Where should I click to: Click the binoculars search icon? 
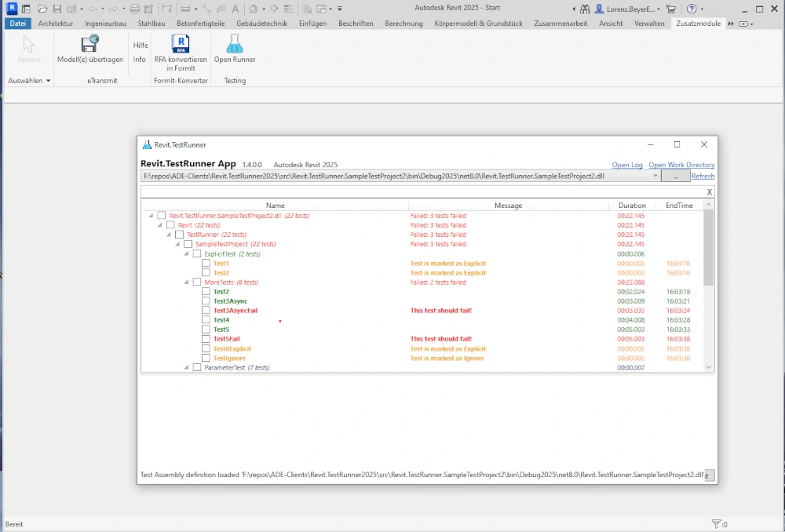click(585, 9)
